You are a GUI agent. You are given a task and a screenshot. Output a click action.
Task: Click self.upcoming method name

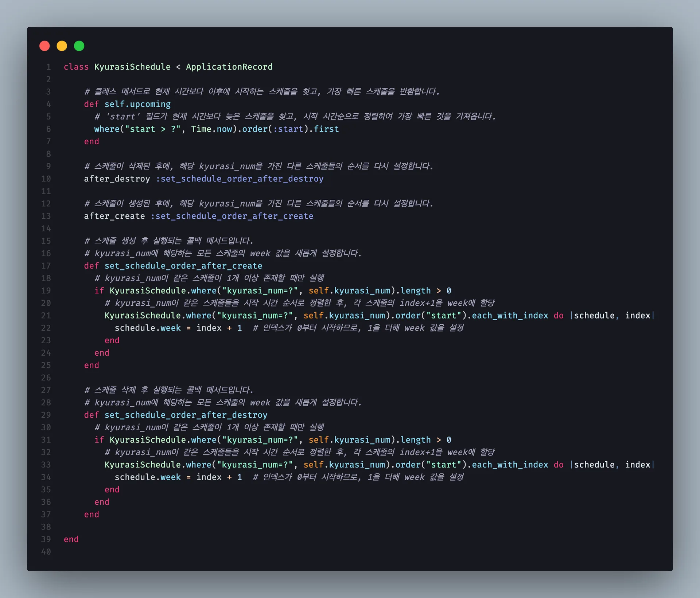point(137,104)
